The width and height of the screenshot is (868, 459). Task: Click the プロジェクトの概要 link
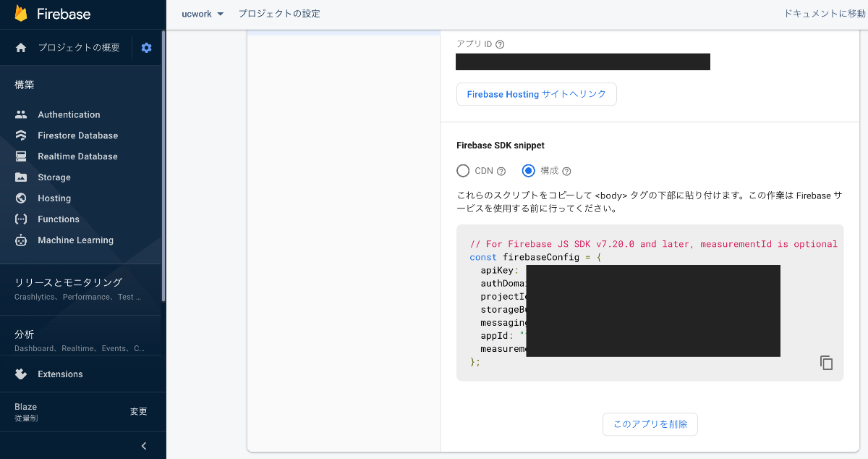[79, 48]
